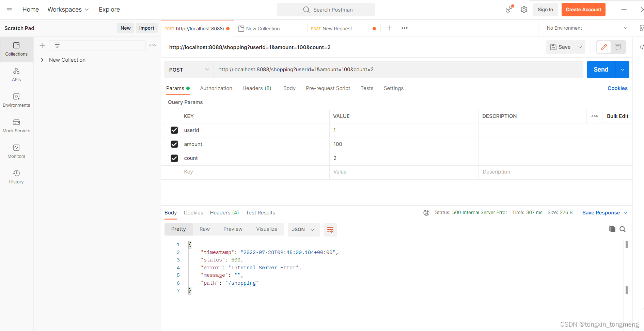Switch to the response Headers (4) tab
The height and width of the screenshot is (331, 644).
pos(224,213)
